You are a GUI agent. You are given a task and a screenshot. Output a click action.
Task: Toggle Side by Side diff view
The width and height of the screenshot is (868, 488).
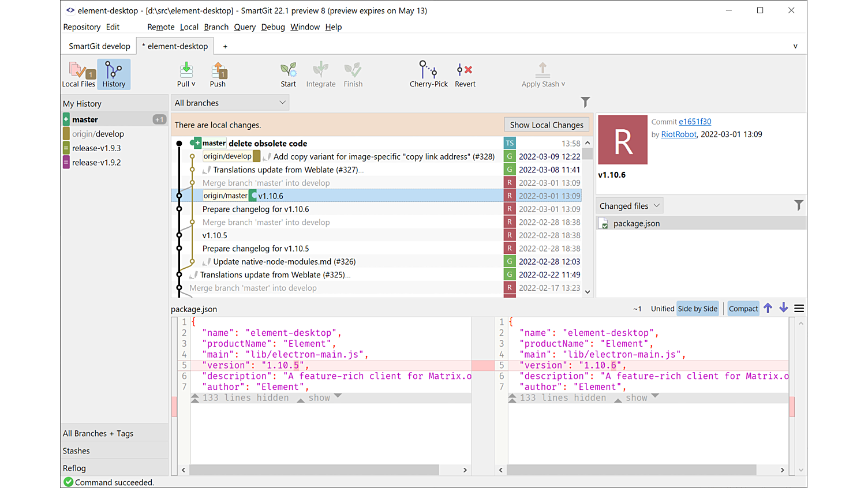[698, 308]
